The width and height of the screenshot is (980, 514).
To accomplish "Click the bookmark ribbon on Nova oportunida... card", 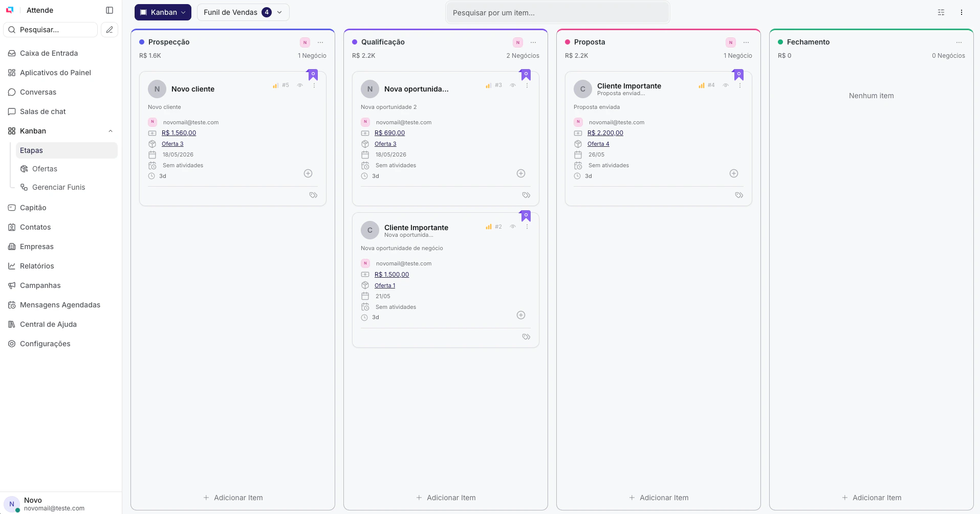I will pos(526,75).
